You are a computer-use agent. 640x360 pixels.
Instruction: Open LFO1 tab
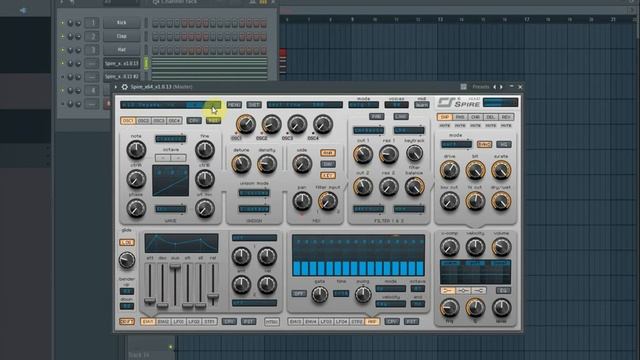(x=179, y=322)
